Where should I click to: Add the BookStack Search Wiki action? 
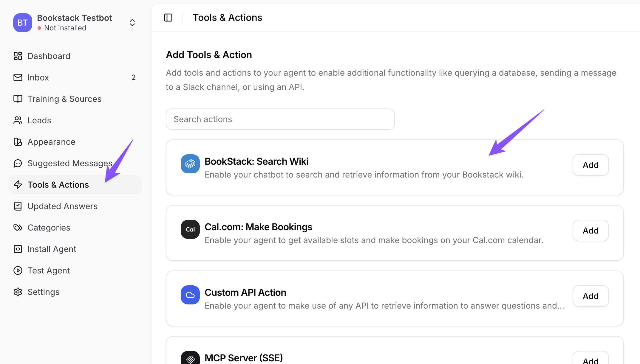[590, 165]
